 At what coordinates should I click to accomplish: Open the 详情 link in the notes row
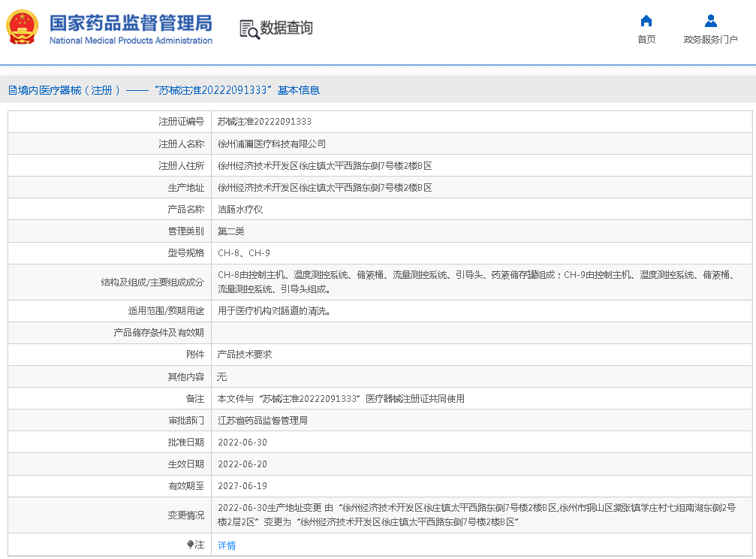point(227,545)
